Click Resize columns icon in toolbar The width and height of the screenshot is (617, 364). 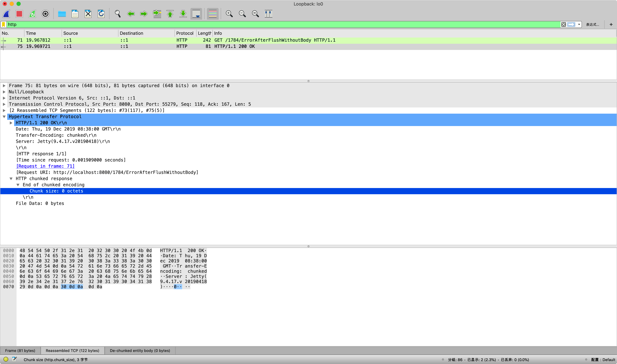(x=269, y=14)
